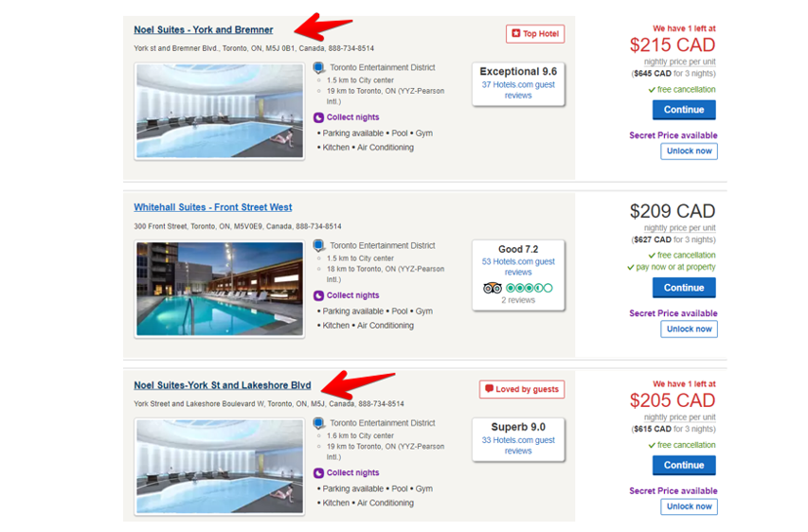Image resolution: width=808 pixels, height=532 pixels.
Task: Click the Loved by guests badge
Action: click(x=522, y=389)
